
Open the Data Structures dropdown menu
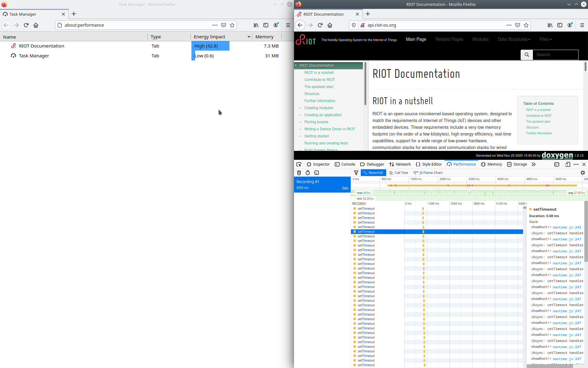click(514, 39)
